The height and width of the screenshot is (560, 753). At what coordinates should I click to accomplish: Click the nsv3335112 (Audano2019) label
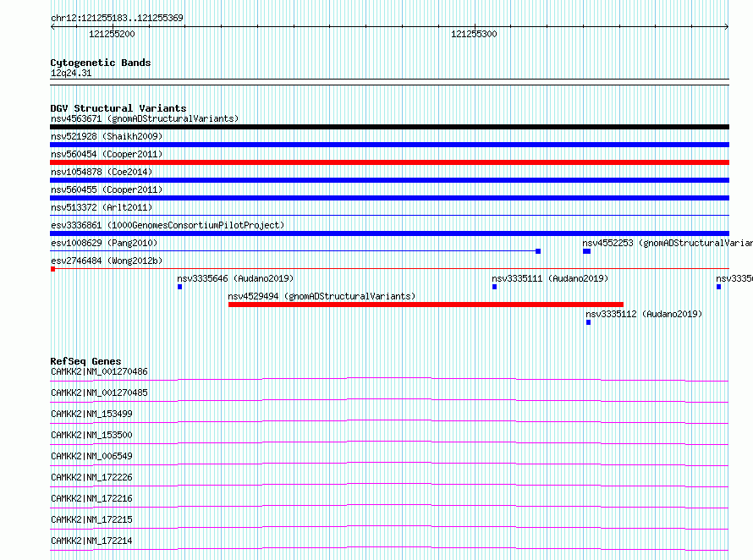pyautogui.click(x=644, y=314)
